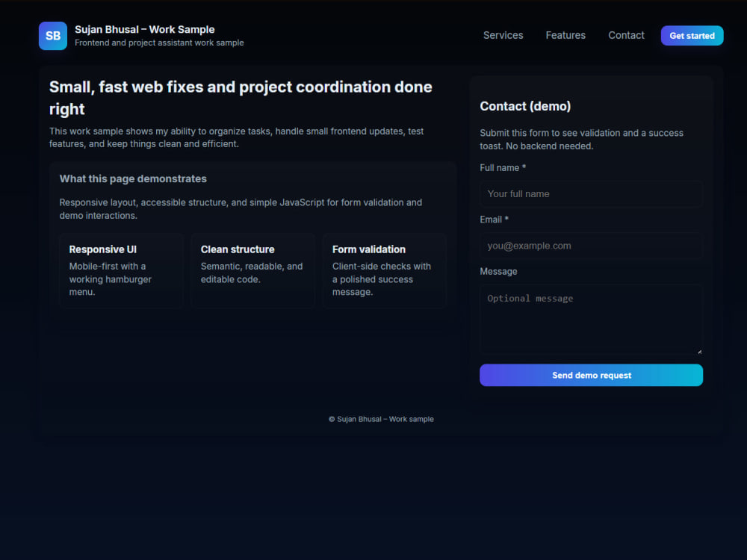Select the Sujan Bhusal – Work Sample title

coord(145,30)
